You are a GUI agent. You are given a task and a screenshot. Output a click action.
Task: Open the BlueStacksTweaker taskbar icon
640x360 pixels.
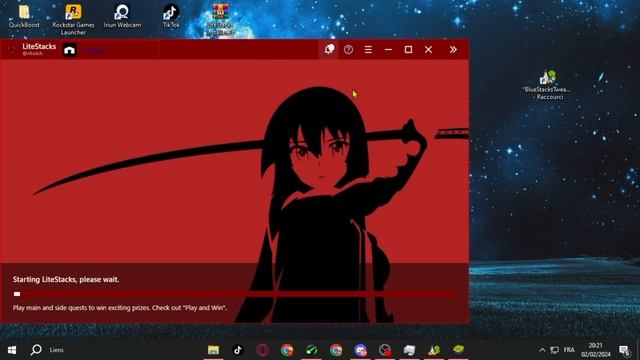pos(434,350)
